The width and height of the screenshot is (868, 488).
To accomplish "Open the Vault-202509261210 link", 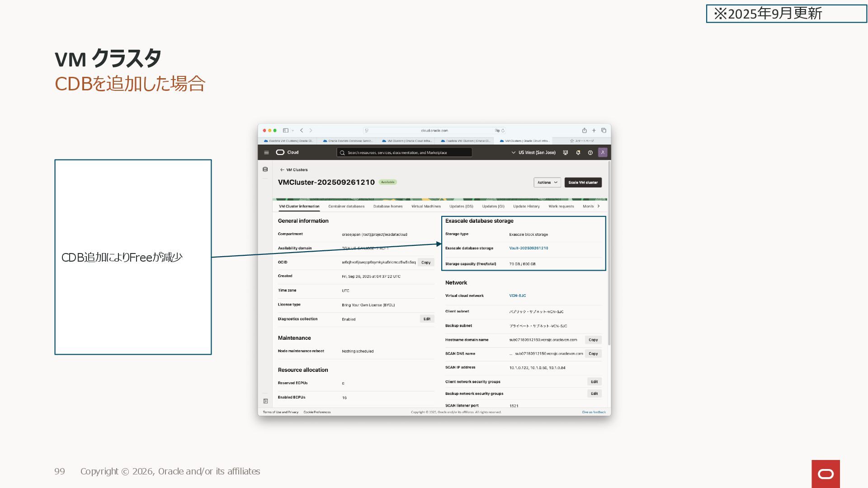I will point(528,248).
